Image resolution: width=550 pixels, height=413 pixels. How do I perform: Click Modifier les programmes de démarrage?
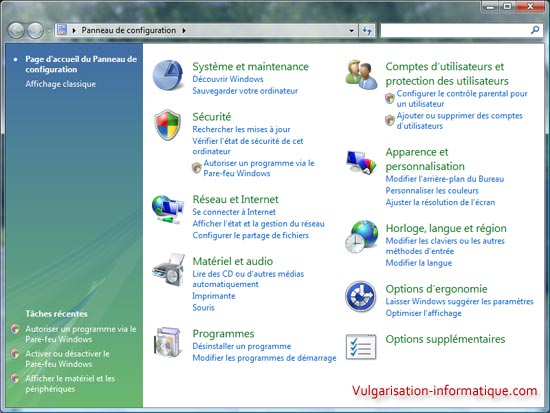click(264, 358)
